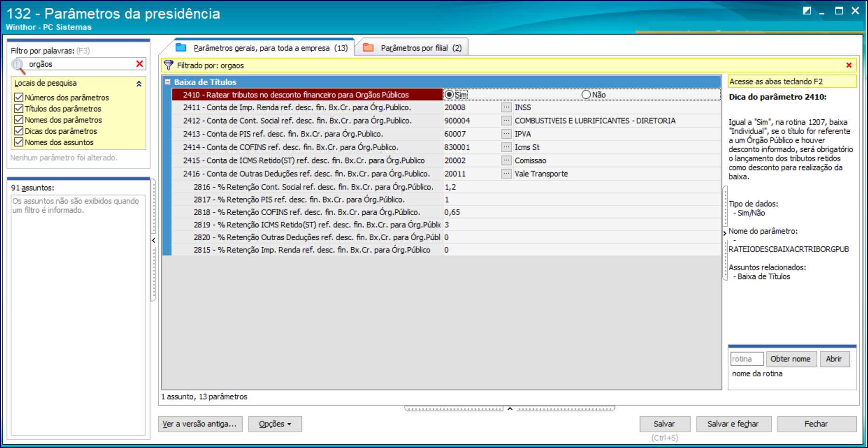868x448 pixels.
Task: Open account lookup for parameter 2412
Action: (x=506, y=121)
